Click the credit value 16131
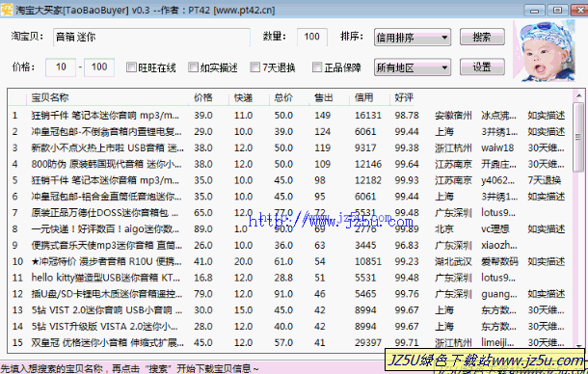588x374 pixels. point(368,116)
